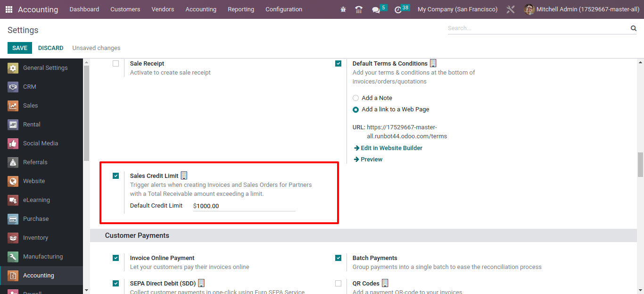Viewport: 644px width, 294px height.
Task: Click the Unsaved changes status text
Action: (96, 48)
